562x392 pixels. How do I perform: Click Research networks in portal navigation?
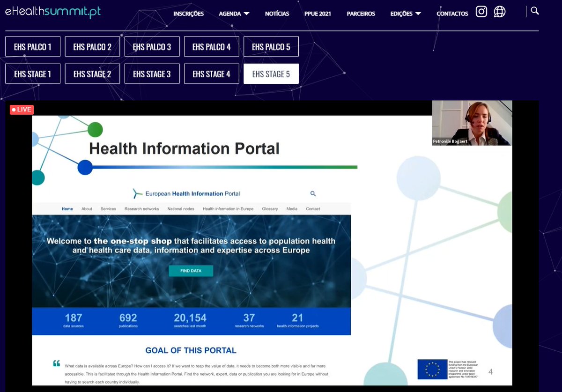[x=141, y=209]
